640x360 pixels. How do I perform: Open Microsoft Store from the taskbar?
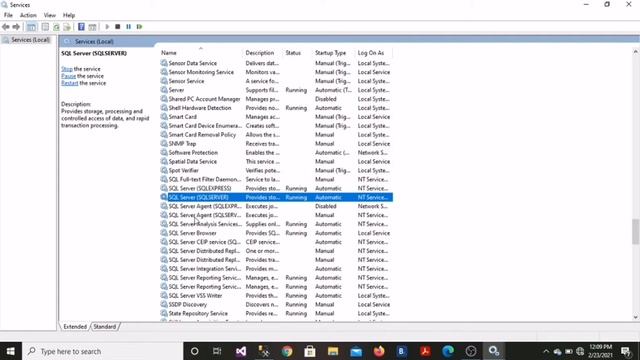310,351
